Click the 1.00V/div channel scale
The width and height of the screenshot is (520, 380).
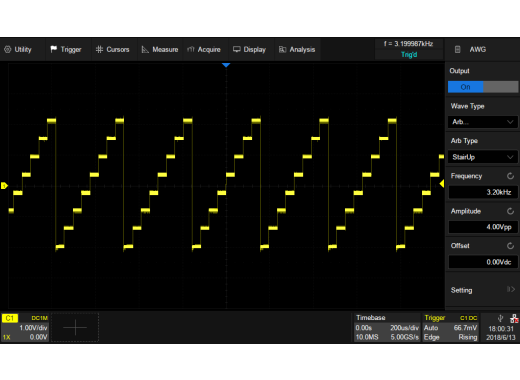point(33,328)
